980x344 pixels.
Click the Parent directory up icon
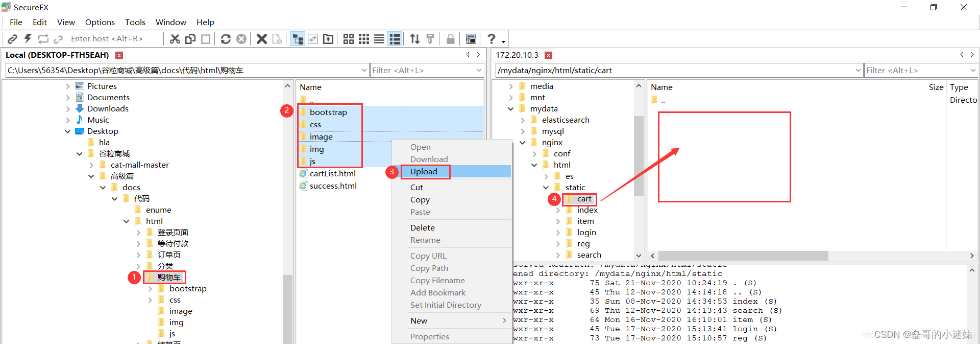(x=328, y=39)
